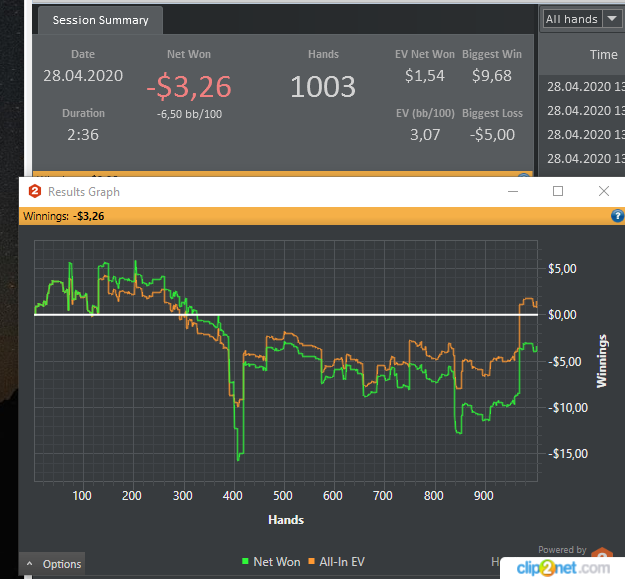Click the -$3,26 Net Won value
Image resolution: width=625 pixels, height=579 pixels.
pyautogui.click(x=189, y=86)
